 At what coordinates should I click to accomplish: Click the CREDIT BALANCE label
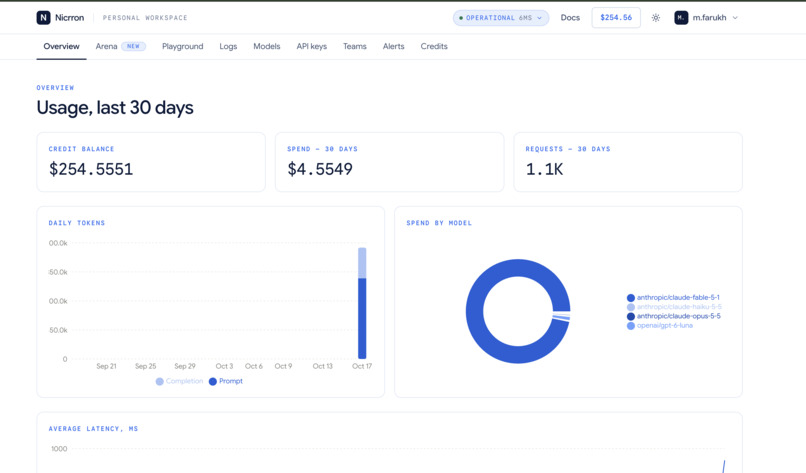tap(81, 149)
